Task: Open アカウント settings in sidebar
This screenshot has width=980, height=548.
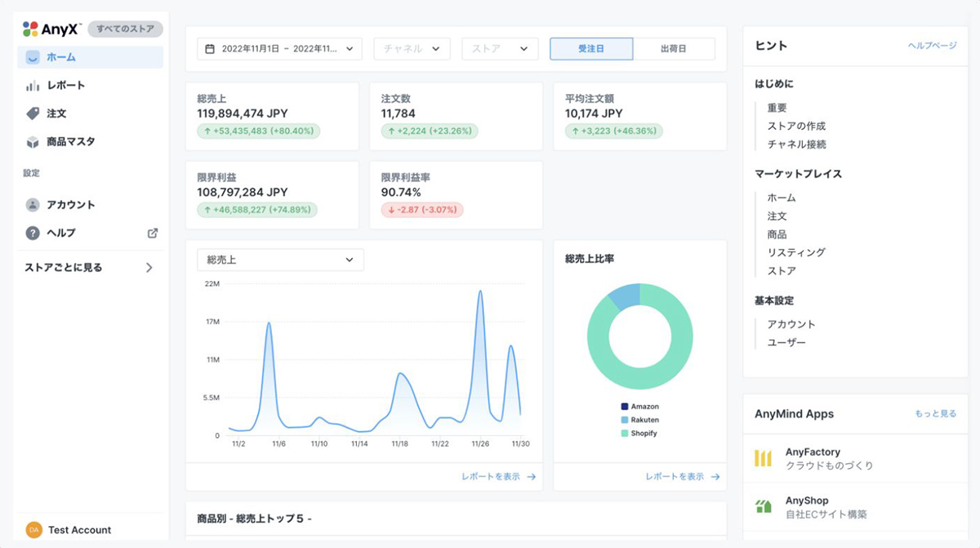Action: (x=90, y=205)
